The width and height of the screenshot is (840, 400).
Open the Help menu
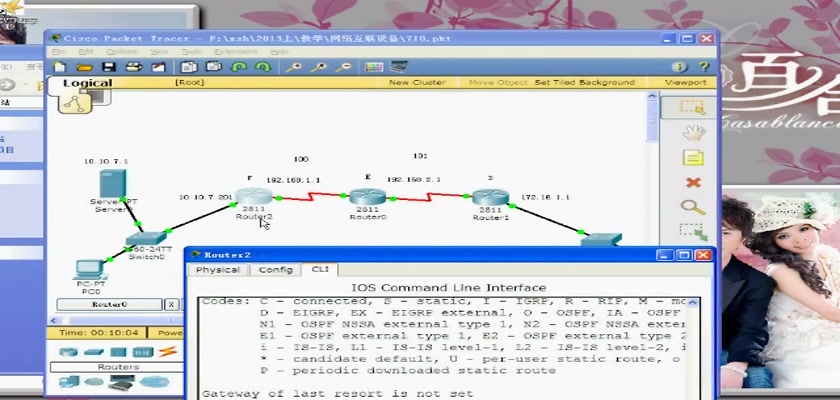click(279, 52)
